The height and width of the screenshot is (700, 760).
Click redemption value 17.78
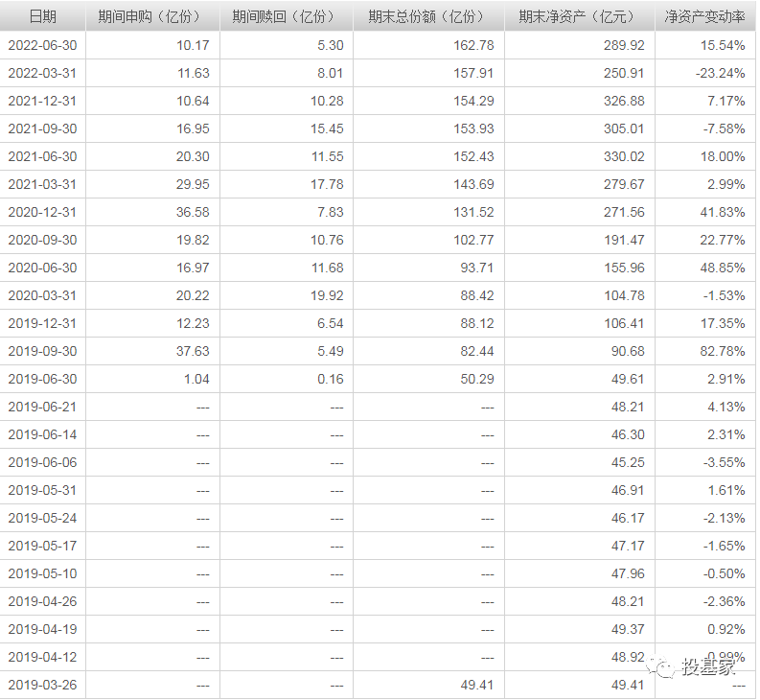click(327, 184)
